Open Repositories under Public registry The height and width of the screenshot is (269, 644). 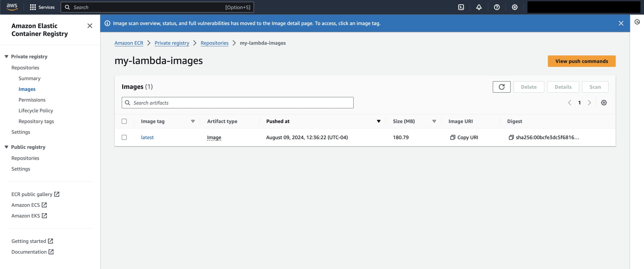25,158
